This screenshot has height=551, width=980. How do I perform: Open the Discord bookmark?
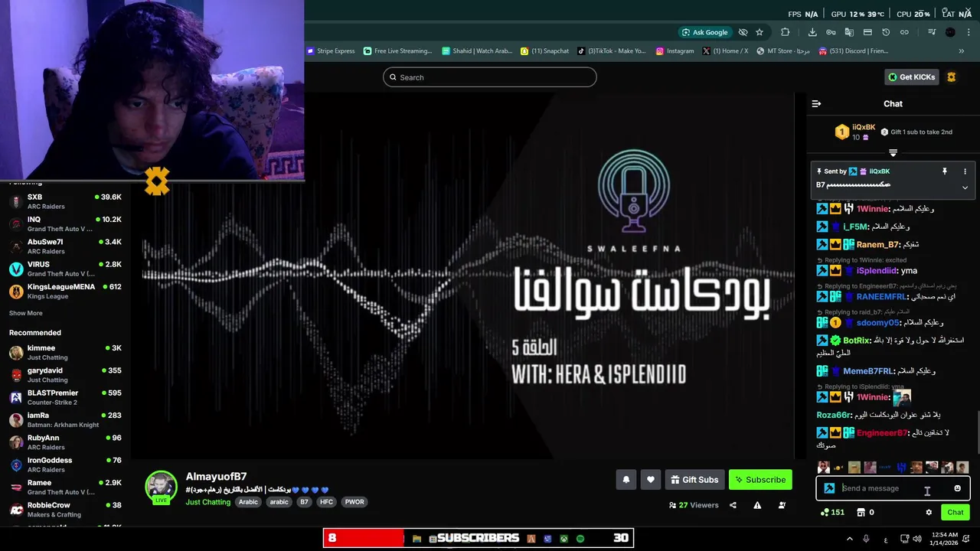853,51
